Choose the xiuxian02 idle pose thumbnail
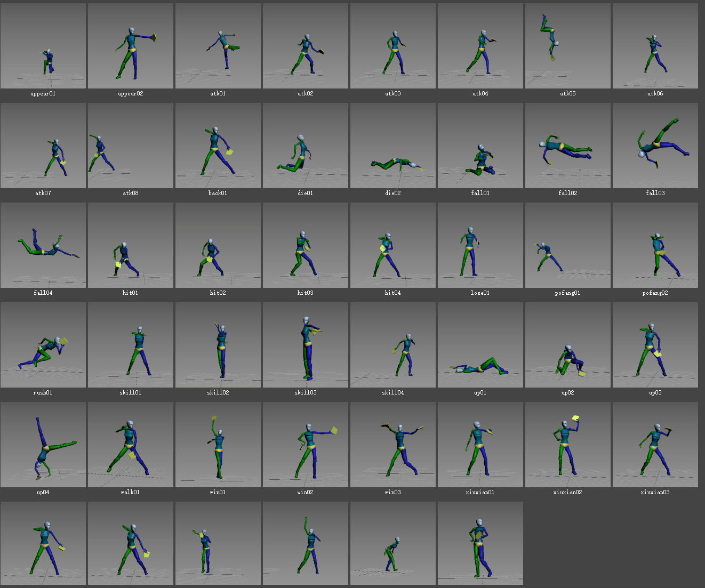Screen dimensions: 705x588 (x=568, y=445)
